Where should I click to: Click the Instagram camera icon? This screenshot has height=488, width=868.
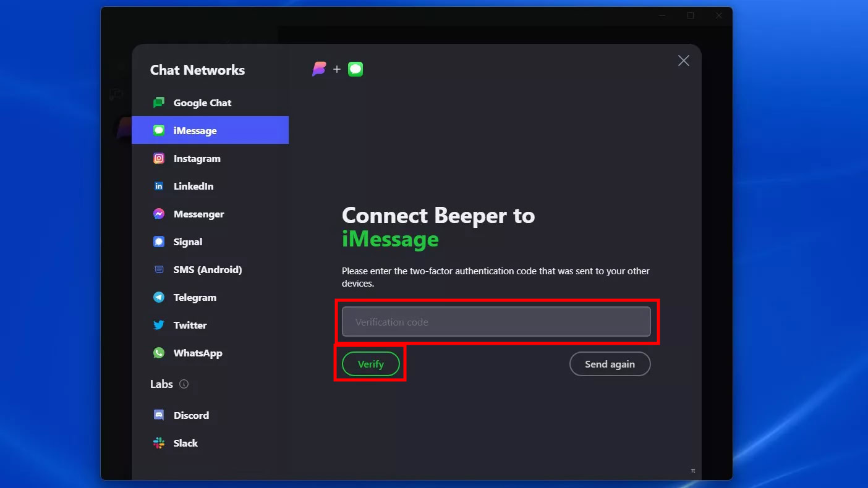pos(159,158)
